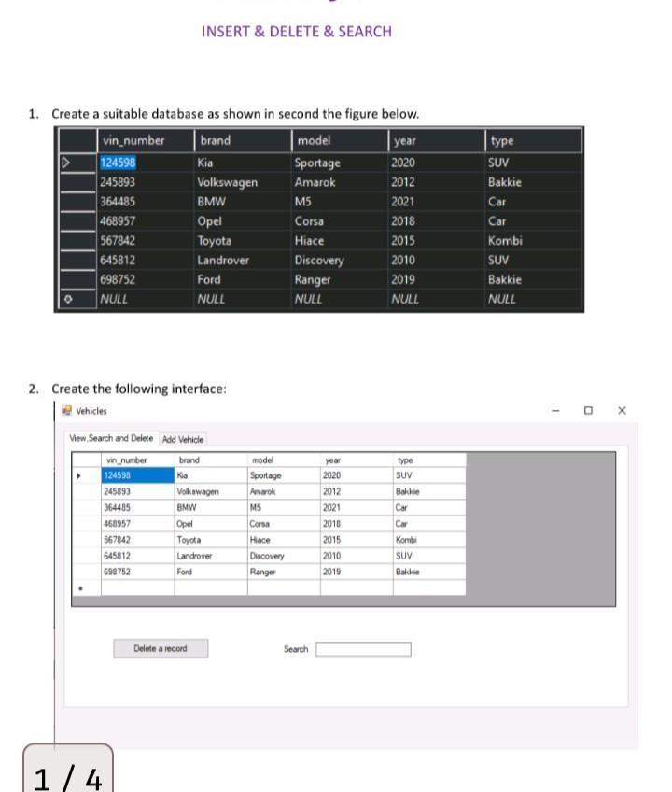Click the Ranger cell in dark database table
This screenshot has height=792, width=672.
[x=340, y=280]
